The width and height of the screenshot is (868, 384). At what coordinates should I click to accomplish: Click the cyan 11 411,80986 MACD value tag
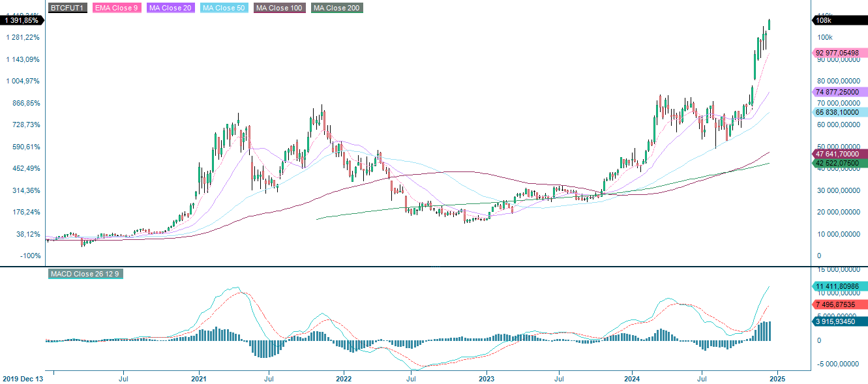point(840,287)
